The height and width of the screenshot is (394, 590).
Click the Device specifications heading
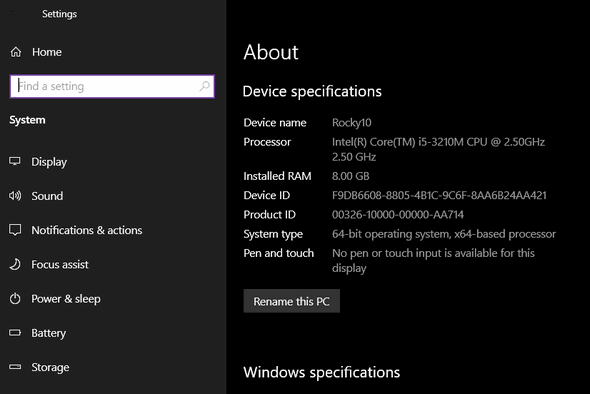click(x=312, y=91)
